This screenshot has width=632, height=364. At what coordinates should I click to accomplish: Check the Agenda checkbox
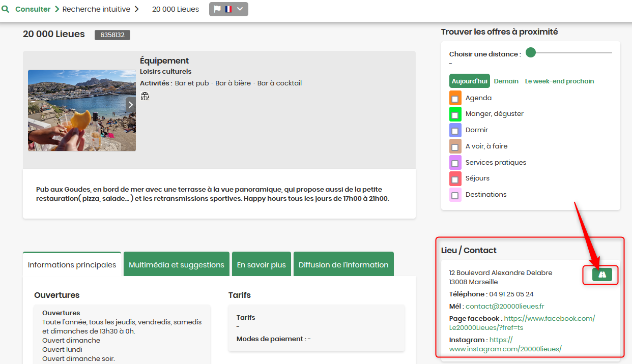pyautogui.click(x=455, y=99)
